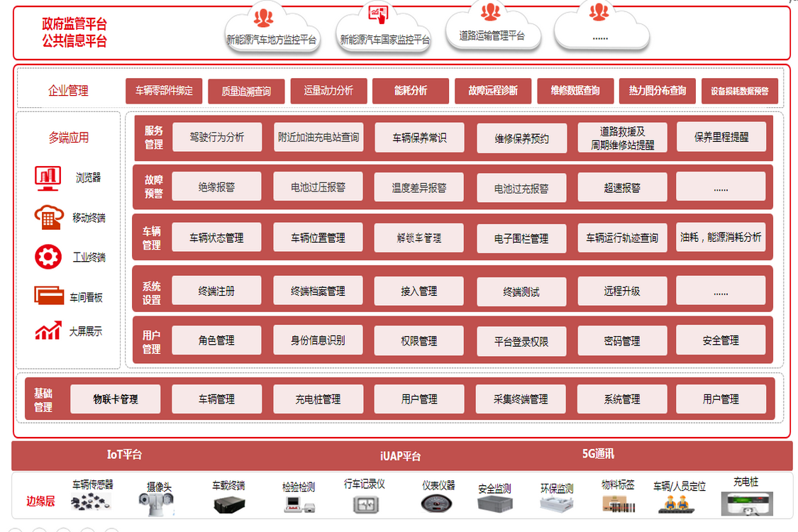This screenshot has width=798, height=532.
Task: Click the 物联卡管理 button in basic management
Action: 115,399
